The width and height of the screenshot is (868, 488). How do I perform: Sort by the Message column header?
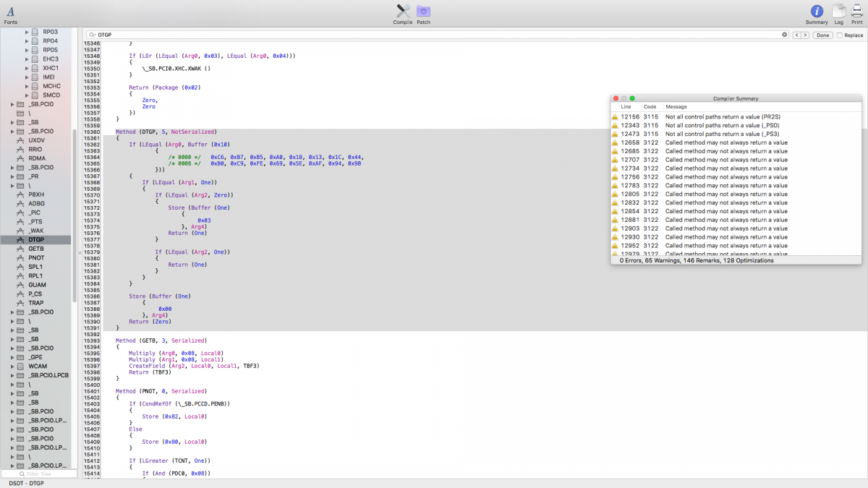pyautogui.click(x=676, y=107)
